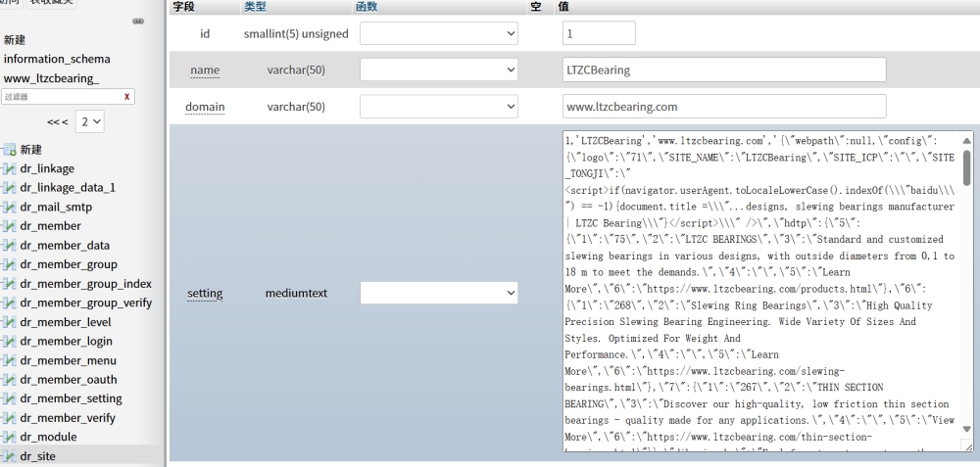Open the www_ltzcbearing_ database

pyautogui.click(x=51, y=78)
